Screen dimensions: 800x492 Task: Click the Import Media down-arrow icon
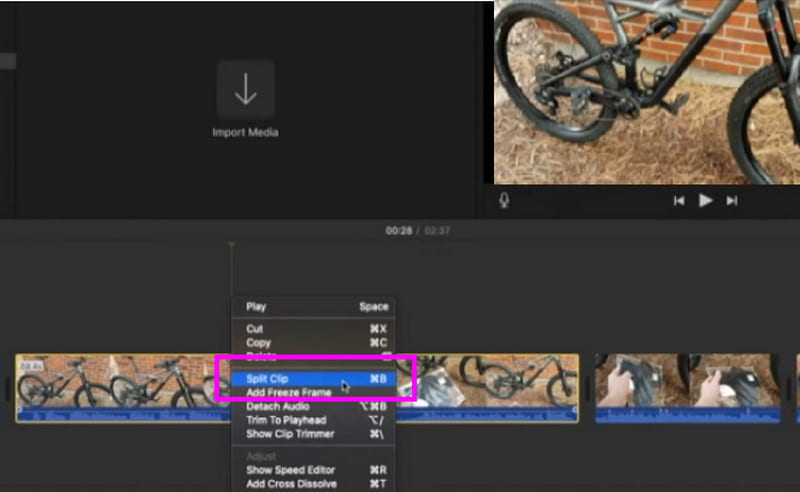246,90
